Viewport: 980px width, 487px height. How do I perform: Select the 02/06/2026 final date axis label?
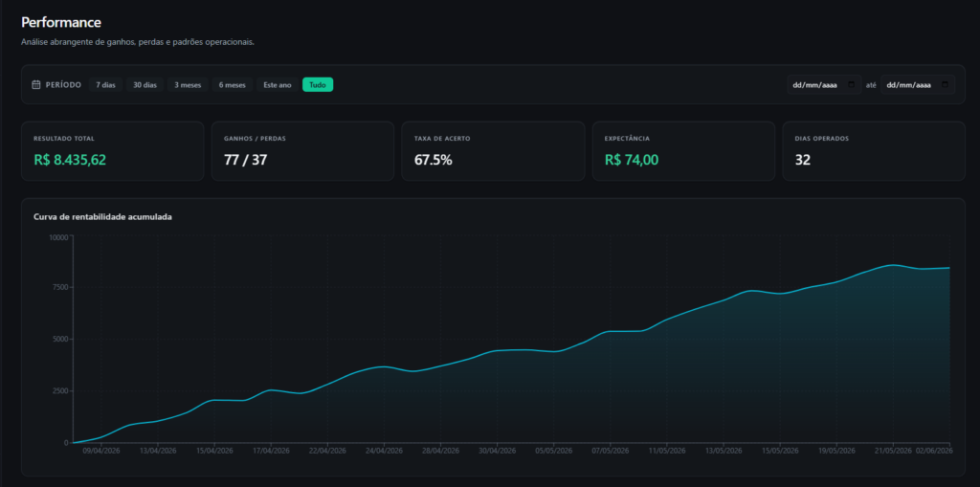click(933, 450)
